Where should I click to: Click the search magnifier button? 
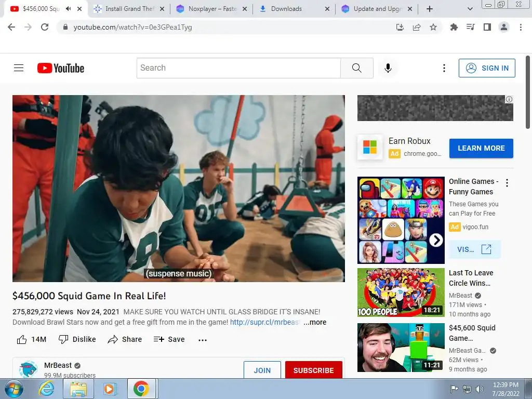356,68
